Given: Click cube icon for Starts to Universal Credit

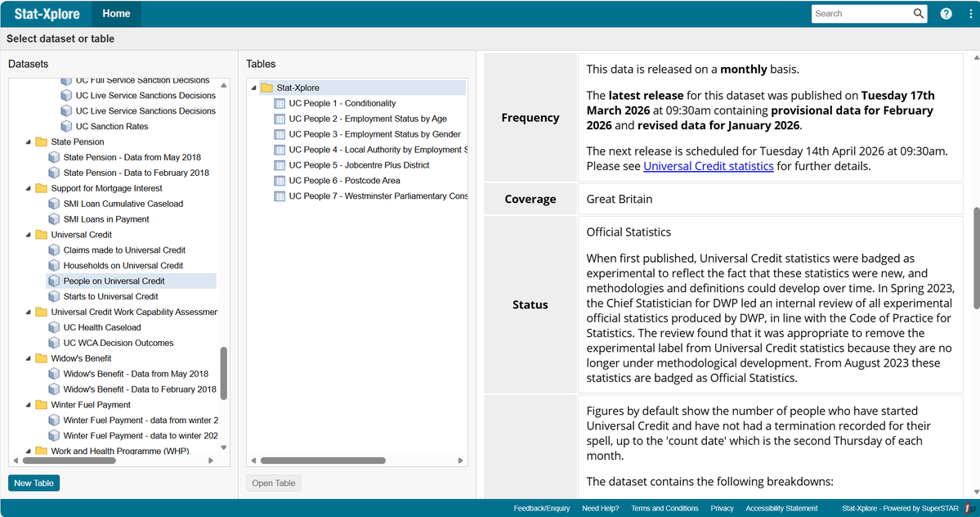Looking at the screenshot, I should (54, 296).
